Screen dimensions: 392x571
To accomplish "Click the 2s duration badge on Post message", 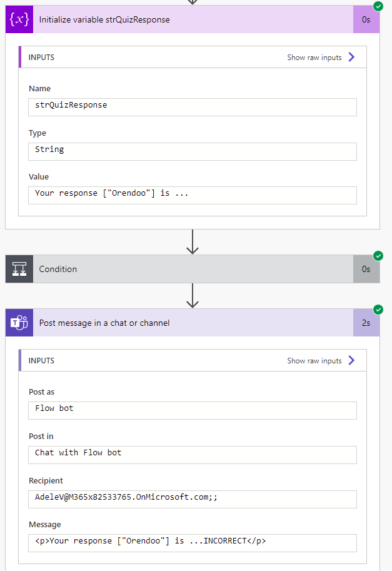I will 366,323.
